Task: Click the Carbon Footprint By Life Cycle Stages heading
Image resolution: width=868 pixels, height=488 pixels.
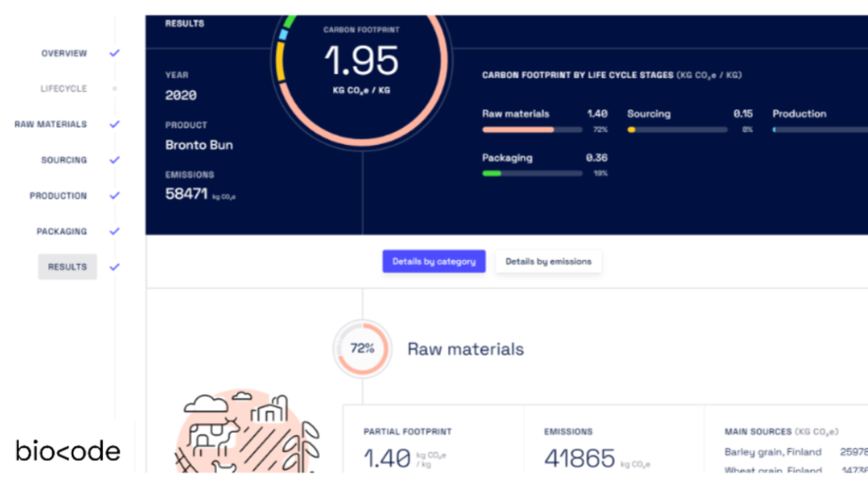Action: coord(612,75)
